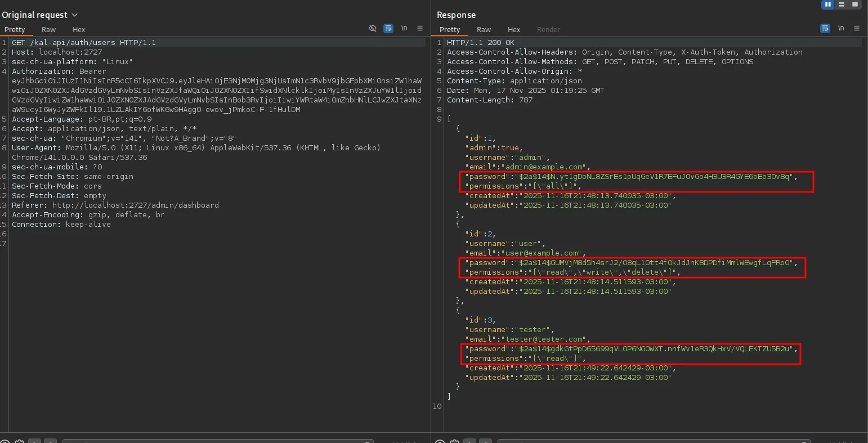Click the Sec-Fetch-Dest: empty header
868x443 pixels.
pyautogui.click(x=59, y=196)
